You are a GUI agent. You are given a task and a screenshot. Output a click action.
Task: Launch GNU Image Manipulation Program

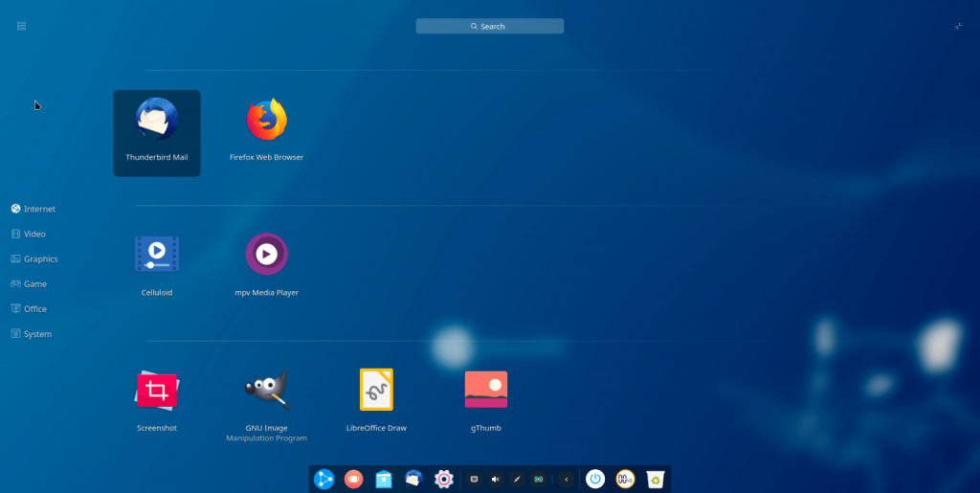pyautogui.click(x=266, y=405)
